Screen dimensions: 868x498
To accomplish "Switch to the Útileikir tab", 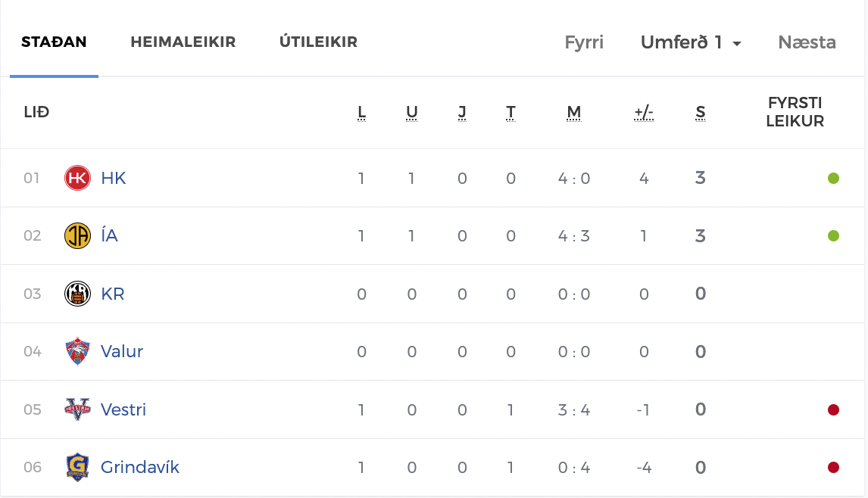I will pyautogui.click(x=318, y=42).
